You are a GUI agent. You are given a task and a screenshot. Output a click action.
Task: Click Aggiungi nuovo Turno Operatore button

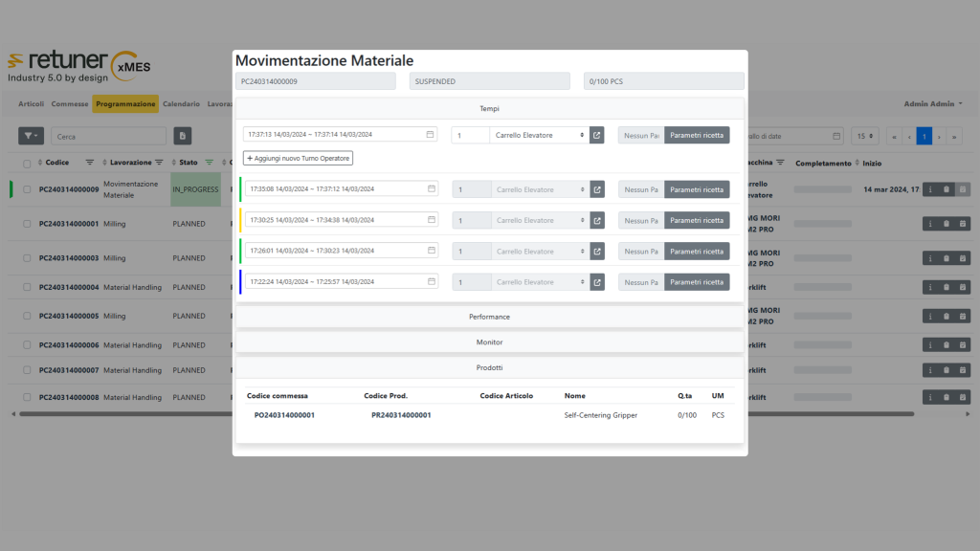(299, 158)
